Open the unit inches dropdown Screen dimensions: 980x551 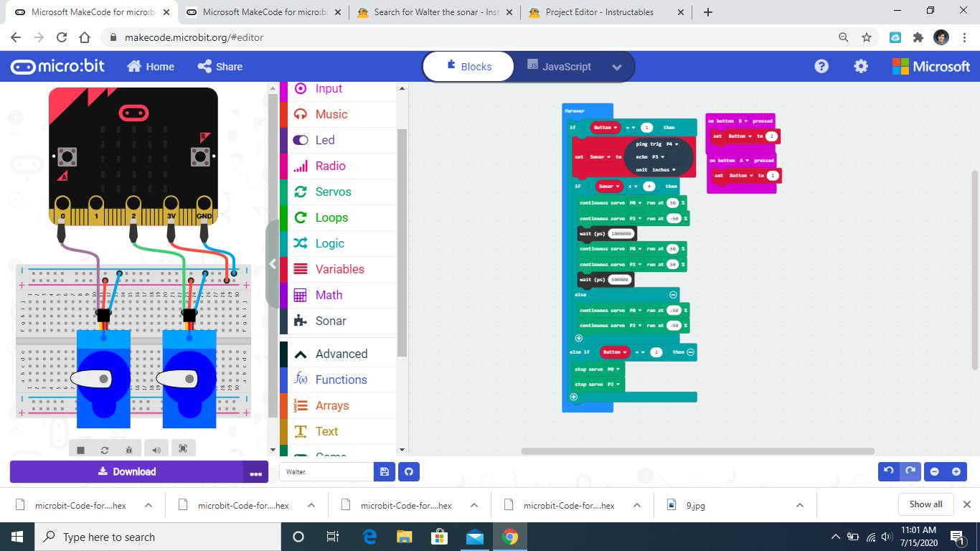point(664,170)
